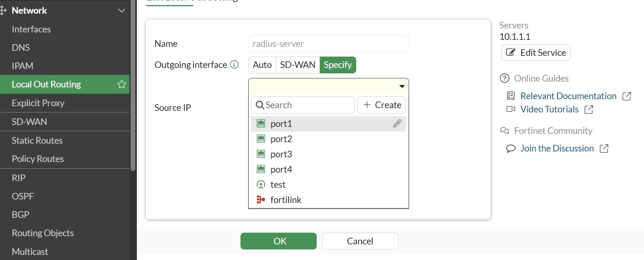The height and width of the screenshot is (260, 644).
Task: Click the plus icon on Create
Action: coord(367,105)
